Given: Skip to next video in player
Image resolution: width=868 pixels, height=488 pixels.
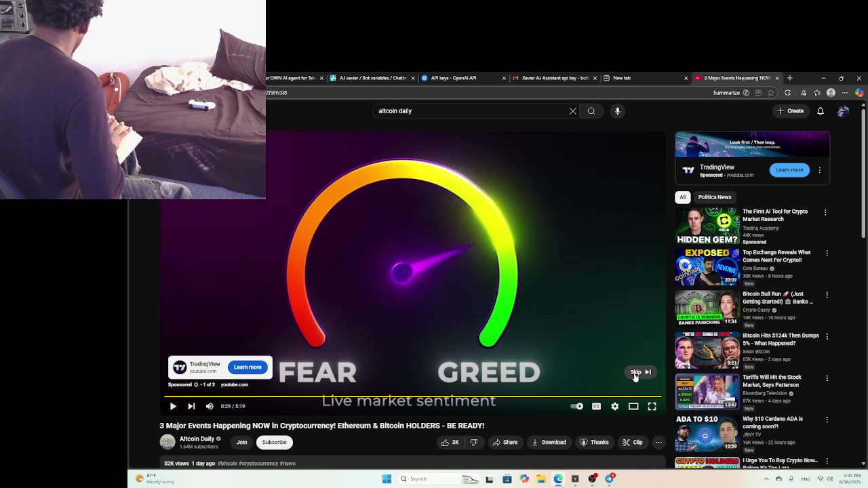Looking at the screenshot, I should coord(191,406).
